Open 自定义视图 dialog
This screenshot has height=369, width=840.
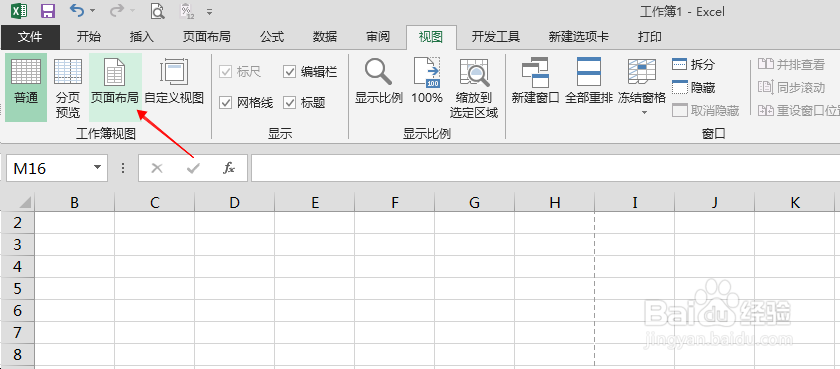[x=174, y=82]
